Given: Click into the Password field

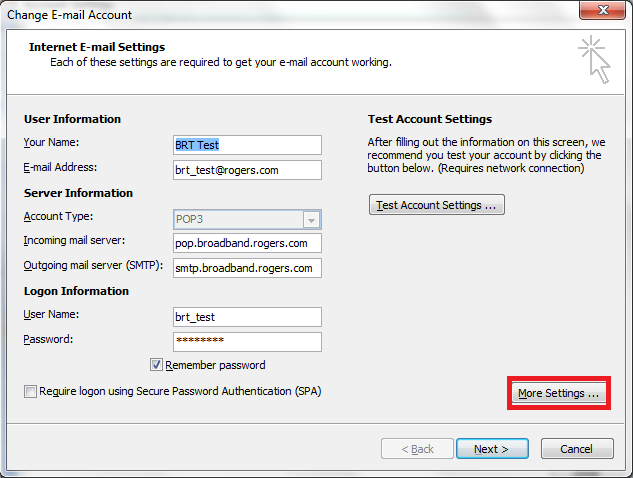Looking at the screenshot, I should [246, 341].
